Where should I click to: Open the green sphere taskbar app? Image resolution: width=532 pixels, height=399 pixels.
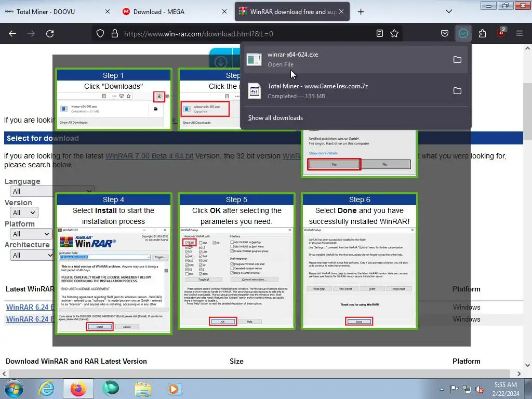click(x=111, y=389)
